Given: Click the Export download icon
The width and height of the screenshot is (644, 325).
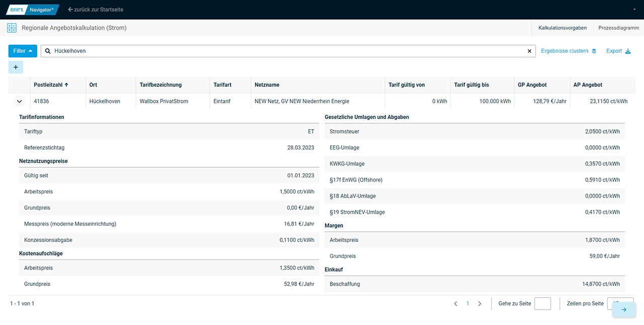Looking at the screenshot, I should [x=628, y=51].
